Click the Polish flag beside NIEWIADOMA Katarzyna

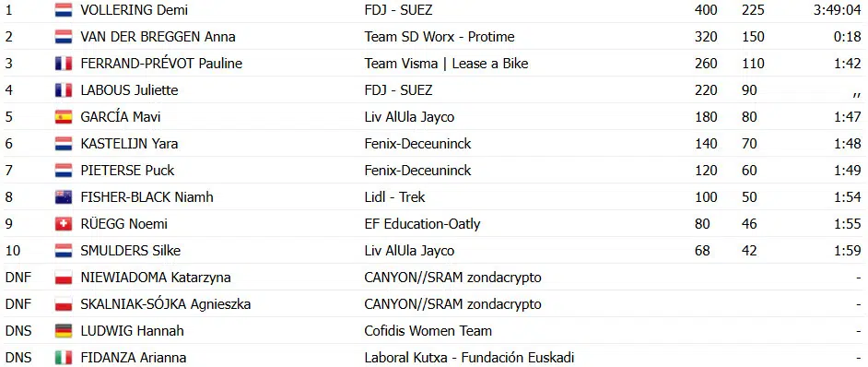point(64,278)
